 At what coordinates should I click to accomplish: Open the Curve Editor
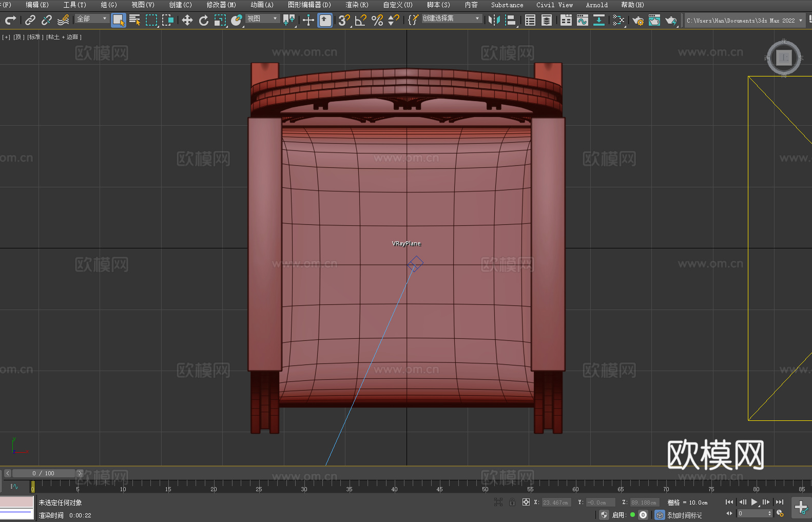[583, 20]
